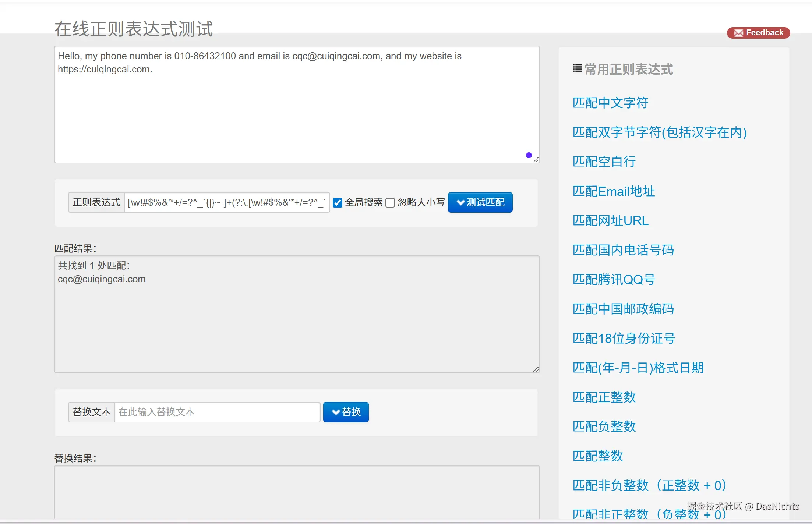
Task: Click the list icon beside 常用正则表达式
Action: [x=577, y=68]
